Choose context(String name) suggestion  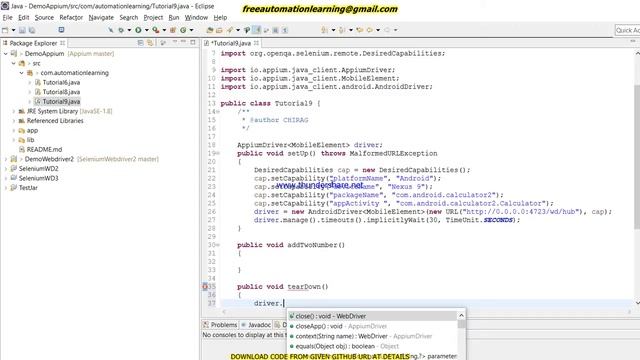tap(373, 336)
